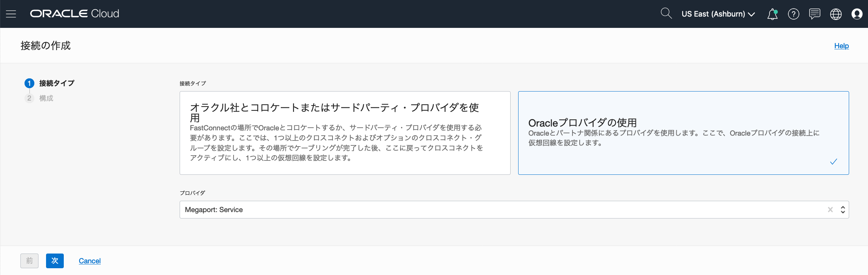Choose the Oracleプロバイダの使用 card

683,133
